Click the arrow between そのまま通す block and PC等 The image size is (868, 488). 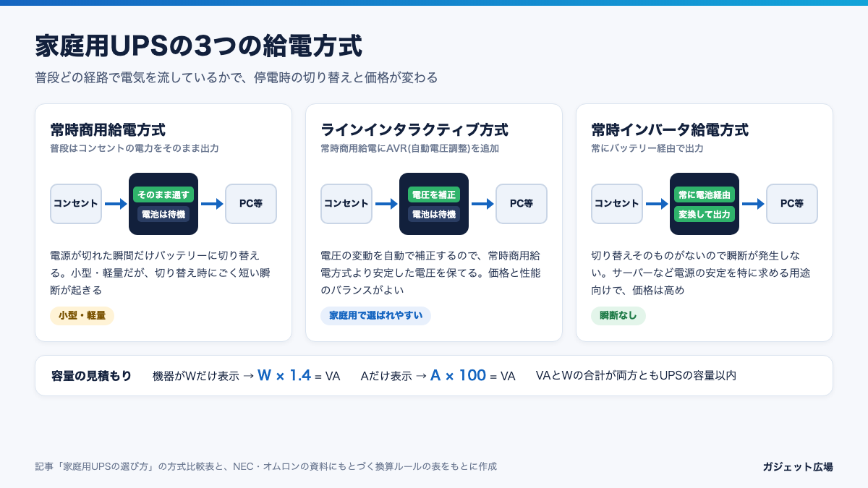(212, 204)
